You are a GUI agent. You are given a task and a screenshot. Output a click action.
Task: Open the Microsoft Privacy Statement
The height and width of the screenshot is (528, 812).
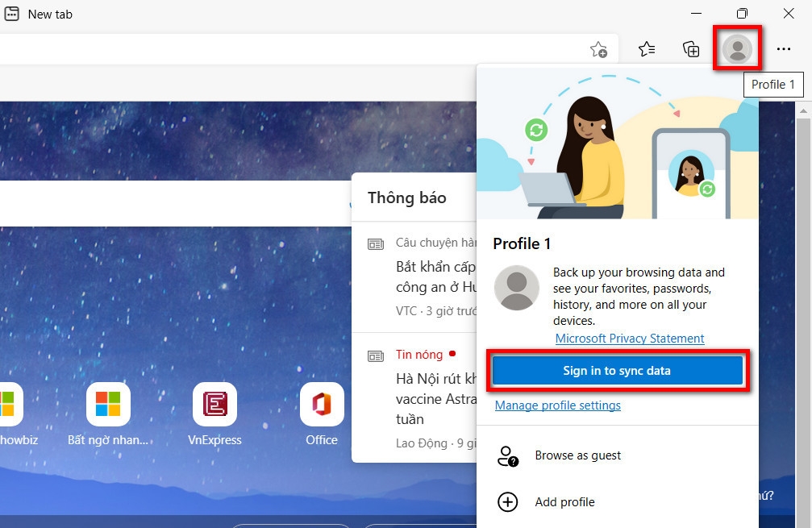point(630,338)
